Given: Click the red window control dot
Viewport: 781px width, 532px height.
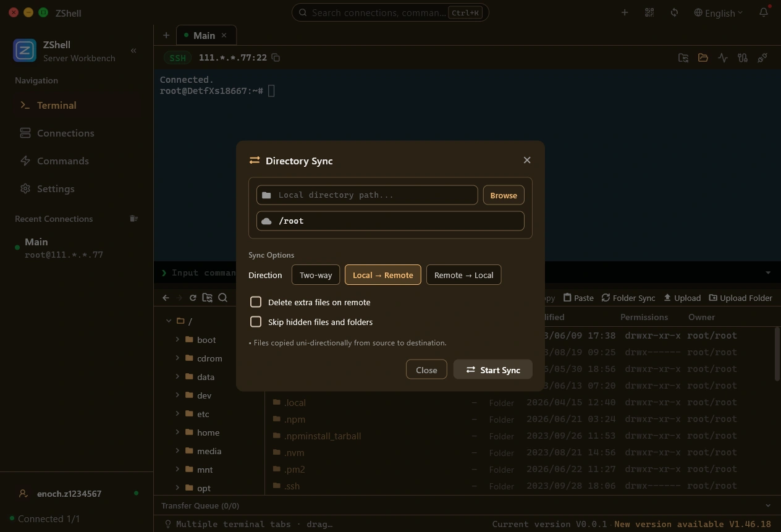Looking at the screenshot, I should click(x=13, y=12).
